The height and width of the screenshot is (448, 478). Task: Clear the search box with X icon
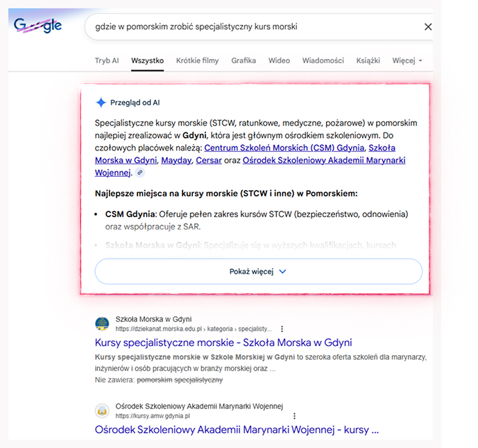pos(427,27)
